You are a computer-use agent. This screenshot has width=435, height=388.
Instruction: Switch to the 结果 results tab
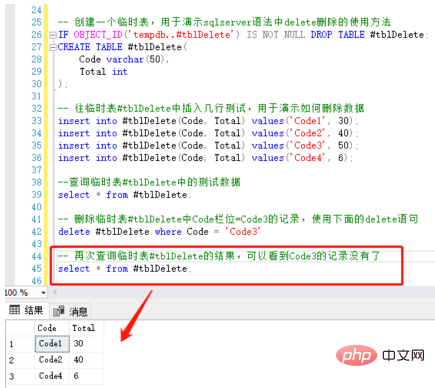tap(27, 311)
